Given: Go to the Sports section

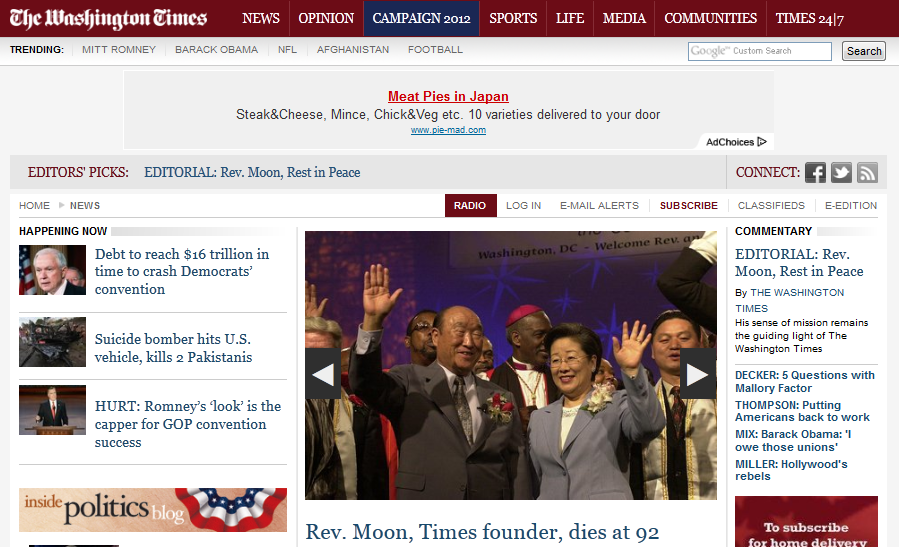Looking at the screenshot, I should (513, 18).
